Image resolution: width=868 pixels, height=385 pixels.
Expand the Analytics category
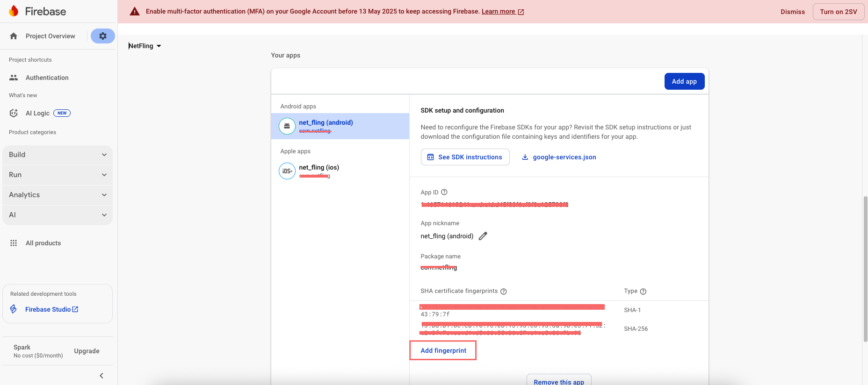tap(58, 195)
